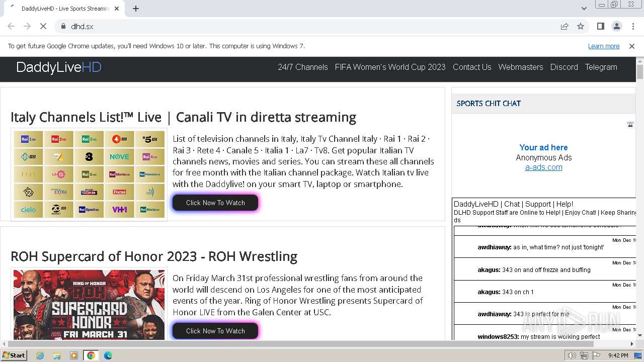644x362 pixels.
Task: Open network status tray icon
Action: [x=584, y=355]
